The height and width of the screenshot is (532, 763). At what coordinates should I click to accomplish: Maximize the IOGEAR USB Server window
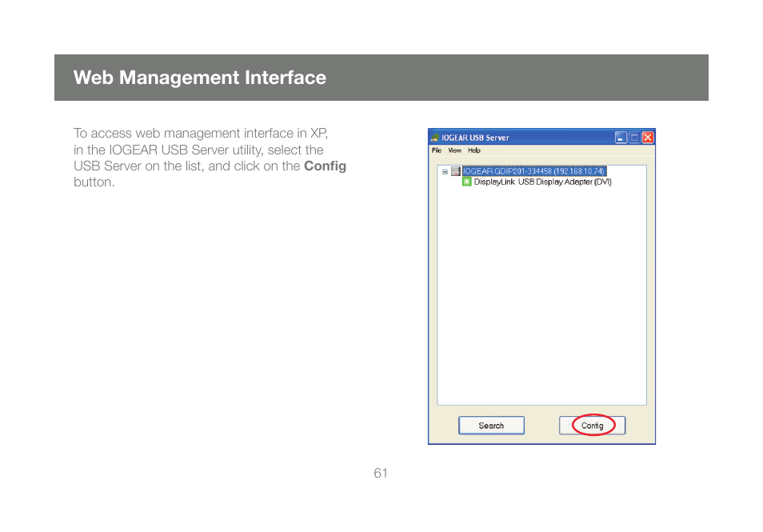[634, 138]
